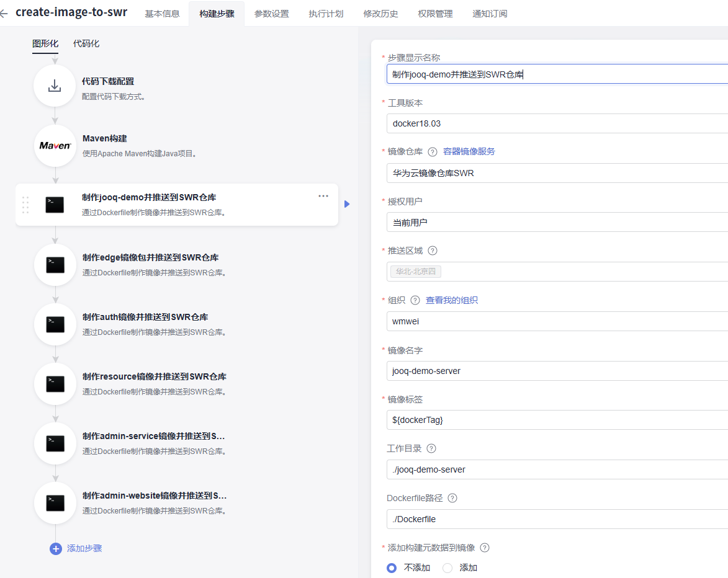The height and width of the screenshot is (578, 728).
Task: Select the 制作auth镜像并推送到SWR仓库 step title
Action: 145,317
